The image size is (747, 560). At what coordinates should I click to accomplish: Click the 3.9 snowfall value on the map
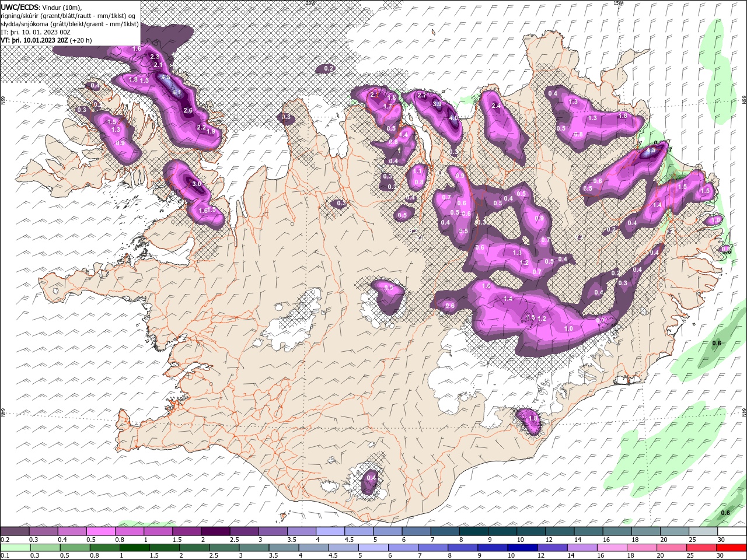click(x=437, y=104)
